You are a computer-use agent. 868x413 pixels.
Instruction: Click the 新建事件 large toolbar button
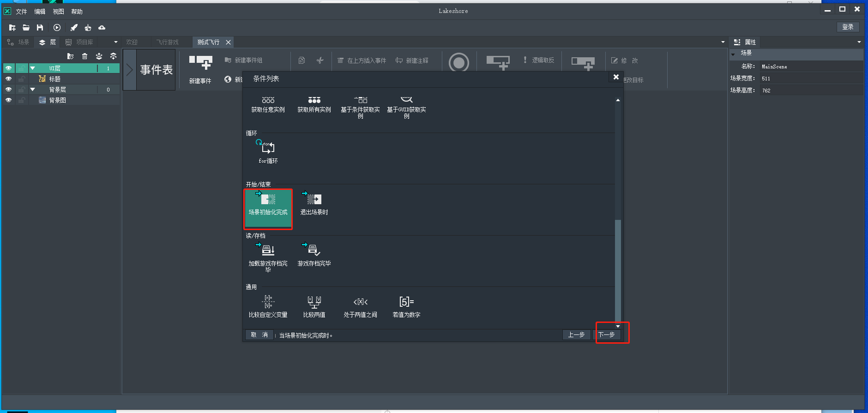[x=200, y=69]
